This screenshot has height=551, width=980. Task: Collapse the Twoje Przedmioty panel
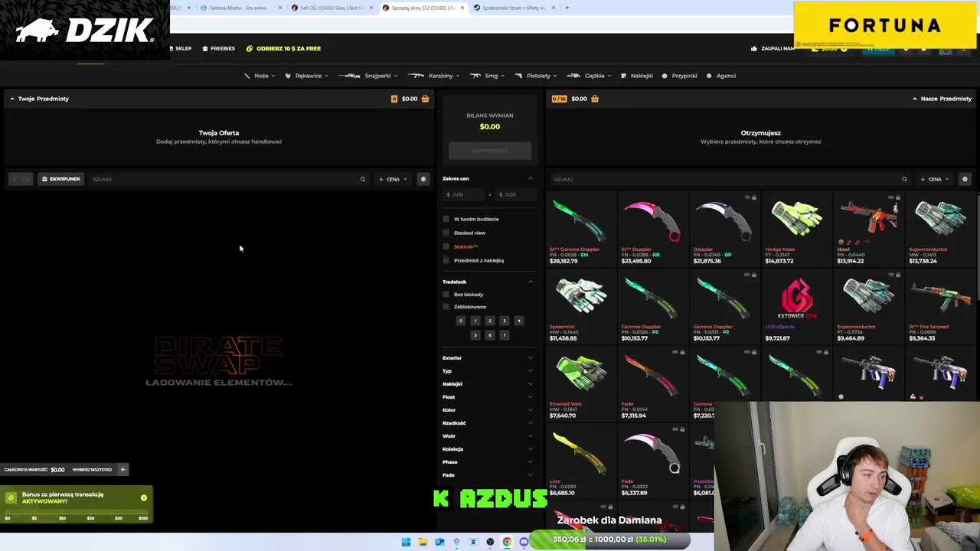click(x=12, y=99)
